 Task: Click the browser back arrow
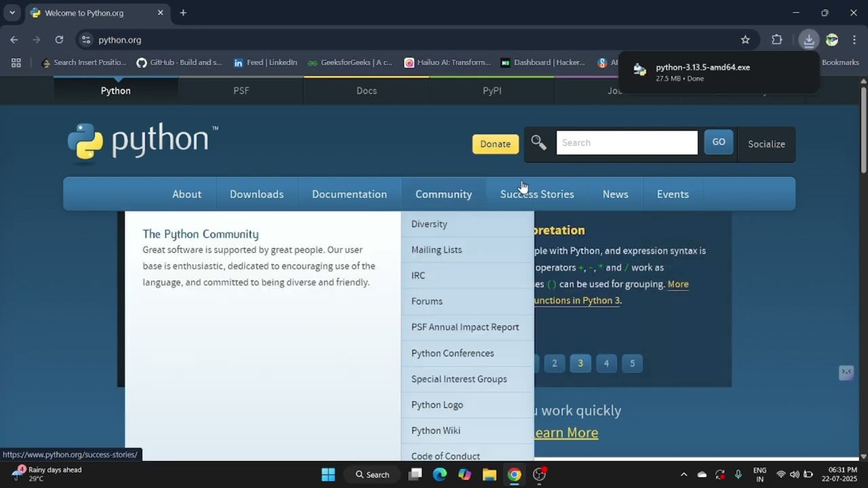[x=14, y=40]
